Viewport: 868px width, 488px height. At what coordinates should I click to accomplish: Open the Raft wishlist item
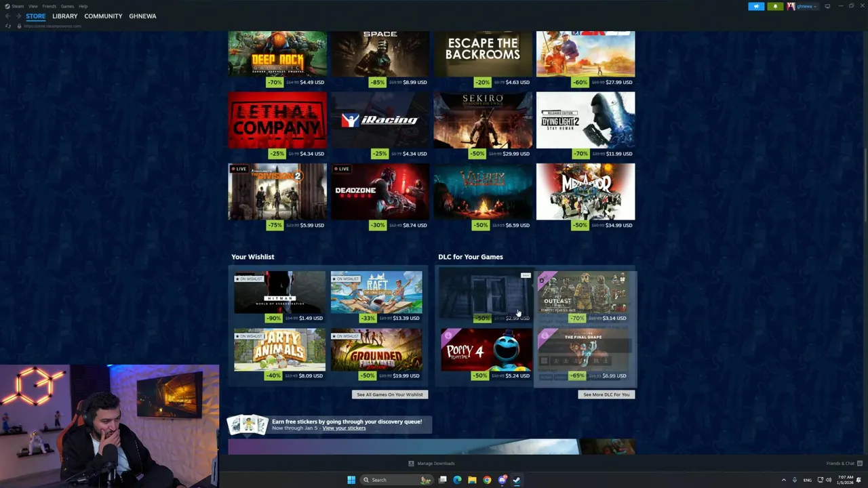(x=376, y=293)
